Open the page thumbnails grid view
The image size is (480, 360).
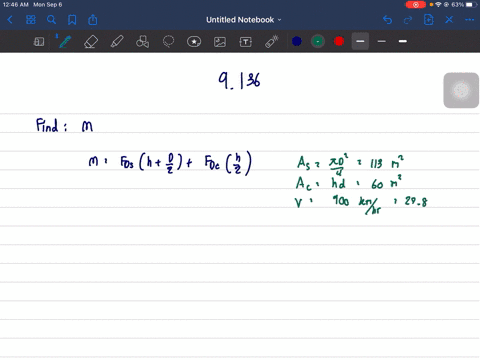click(31, 20)
